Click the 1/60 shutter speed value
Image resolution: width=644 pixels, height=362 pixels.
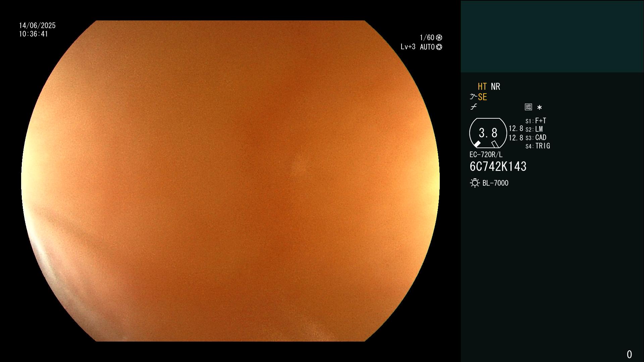[427, 38]
